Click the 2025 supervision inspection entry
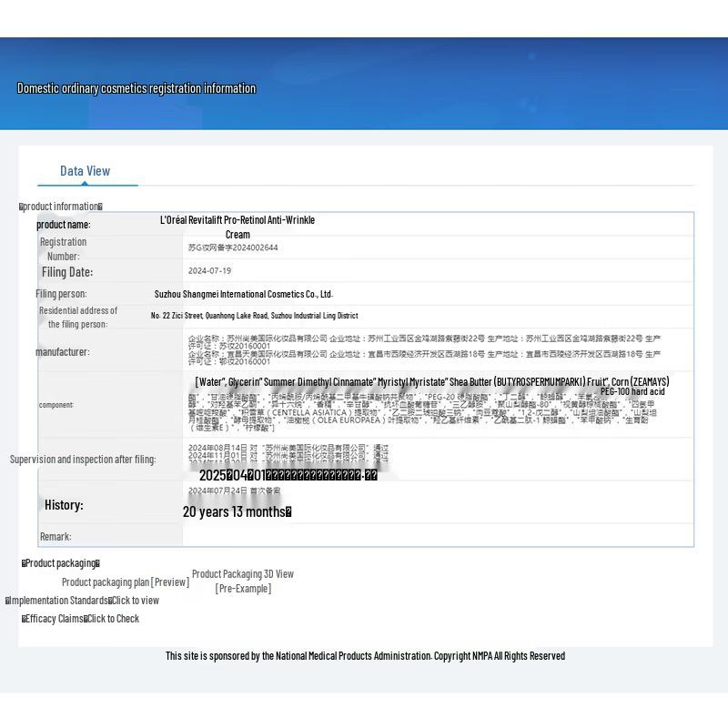The width and height of the screenshot is (728, 728). tap(288, 475)
